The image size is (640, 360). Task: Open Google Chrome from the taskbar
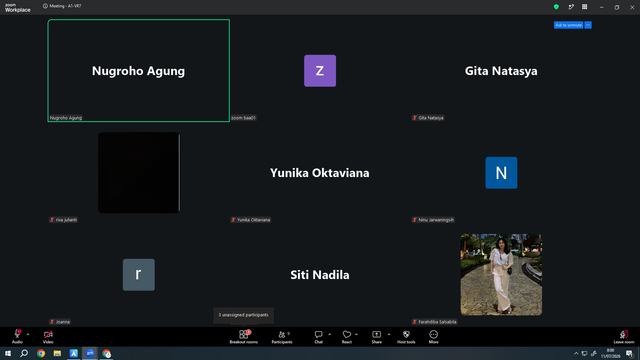click(x=41, y=353)
